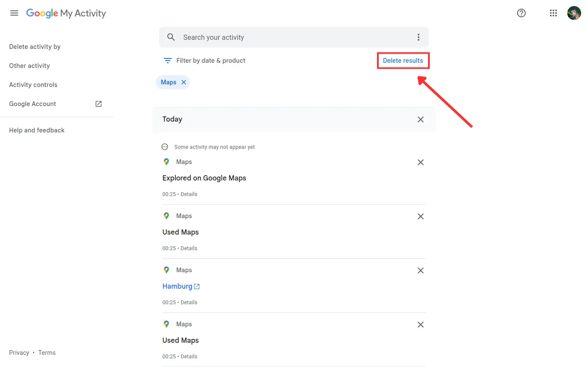The image size is (588, 367).
Task: Dismiss the Explored on Google Maps entry
Action: pyautogui.click(x=420, y=162)
